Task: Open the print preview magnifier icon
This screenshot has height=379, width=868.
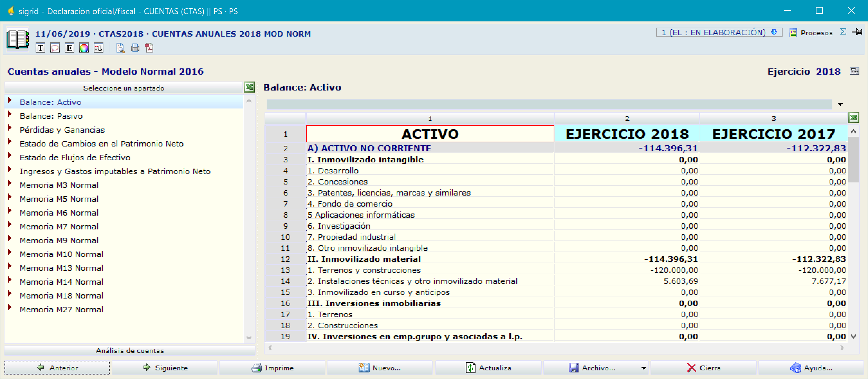Action: click(x=120, y=48)
